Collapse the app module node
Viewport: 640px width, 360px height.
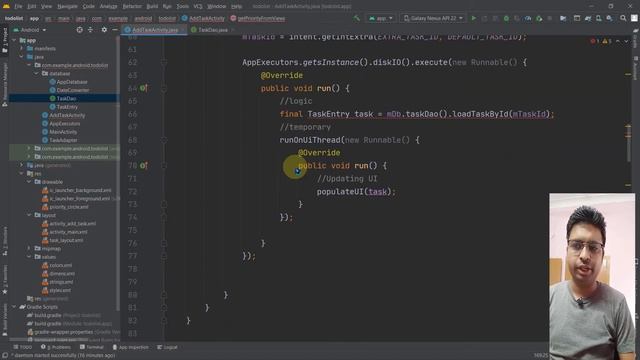pyautogui.click(x=15, y=40)
